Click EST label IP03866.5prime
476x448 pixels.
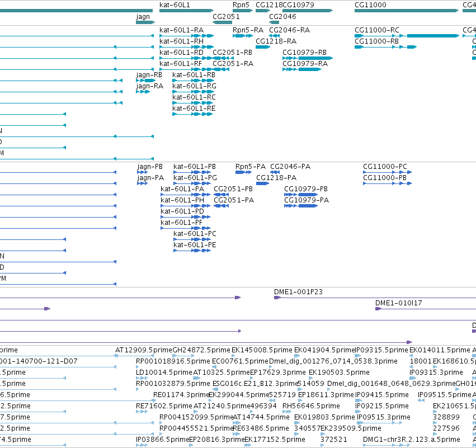163,440
